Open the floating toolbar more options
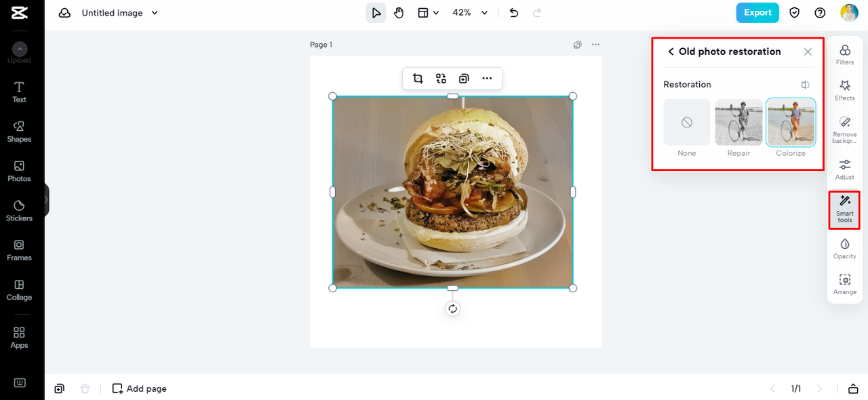The width and height of the screenshot is (868, 400). 487,79
